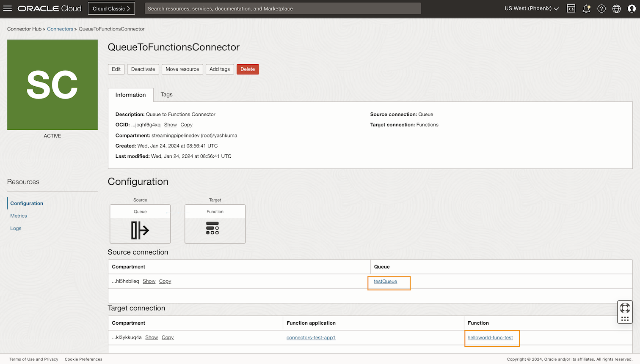Open the help icon in the top bar

pyautogui.click(x=601, y=8)
